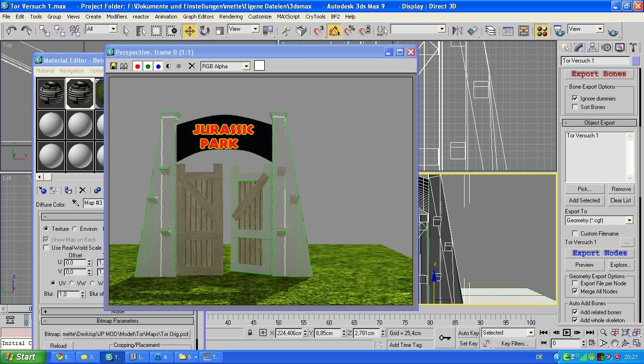The image size is (644, 364).
Task: Save bitmap in the render frame window
Action: (x=114, y=66)
